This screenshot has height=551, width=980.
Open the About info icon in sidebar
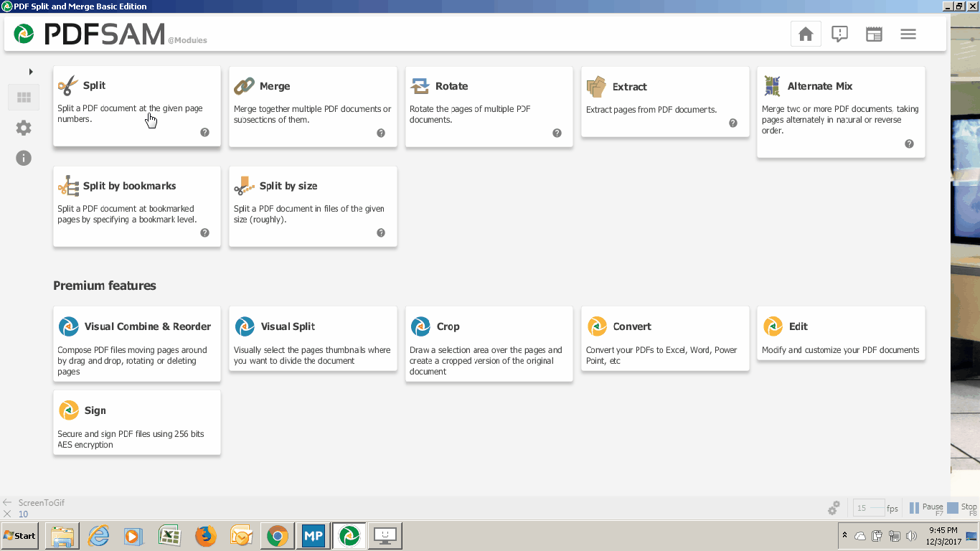coord(24,158)
